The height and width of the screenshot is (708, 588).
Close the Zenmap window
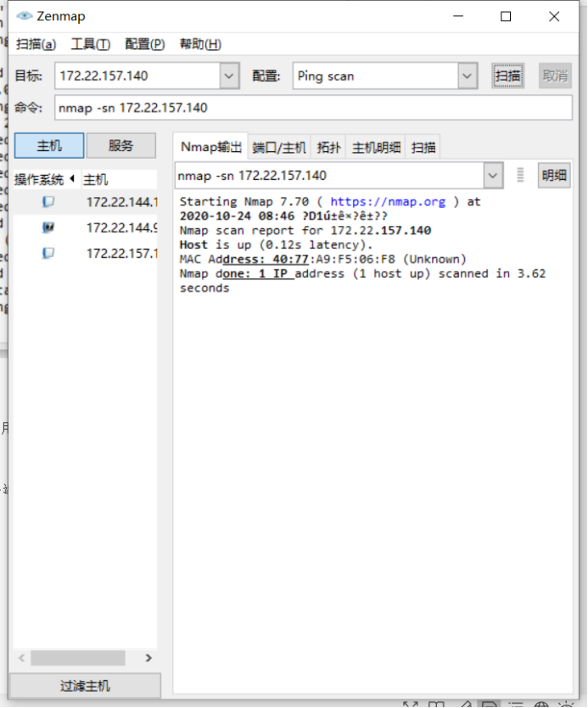(554, 16)
